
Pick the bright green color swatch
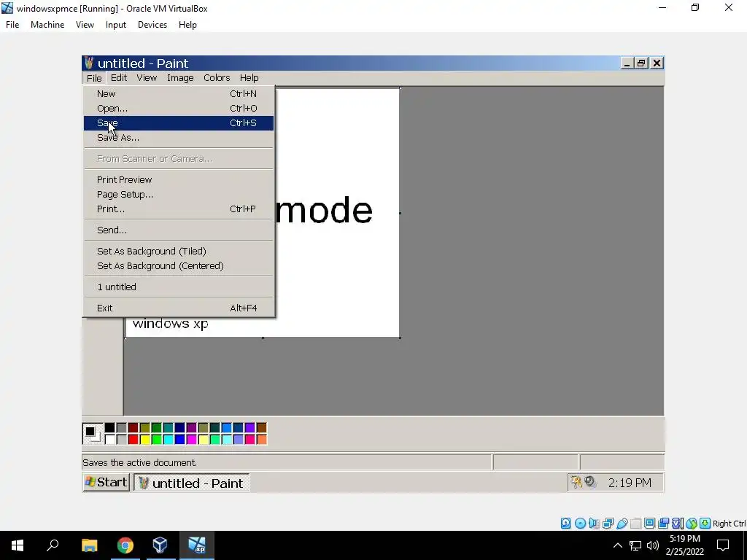(156, 439)
